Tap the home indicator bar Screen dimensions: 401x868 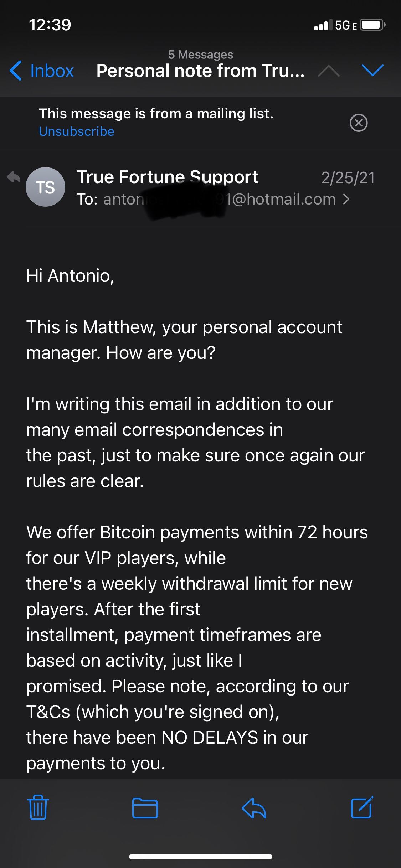(201, 857)
